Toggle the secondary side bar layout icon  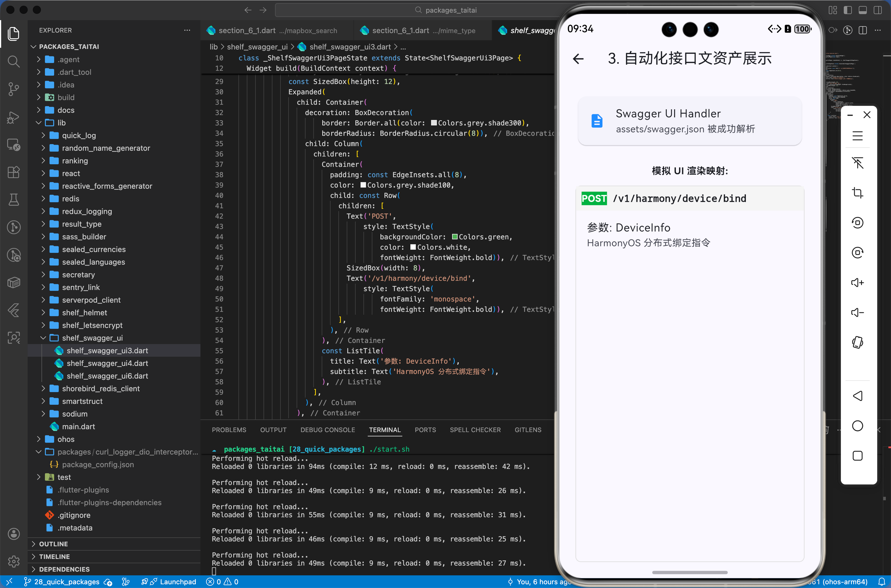tap(877, 10)
